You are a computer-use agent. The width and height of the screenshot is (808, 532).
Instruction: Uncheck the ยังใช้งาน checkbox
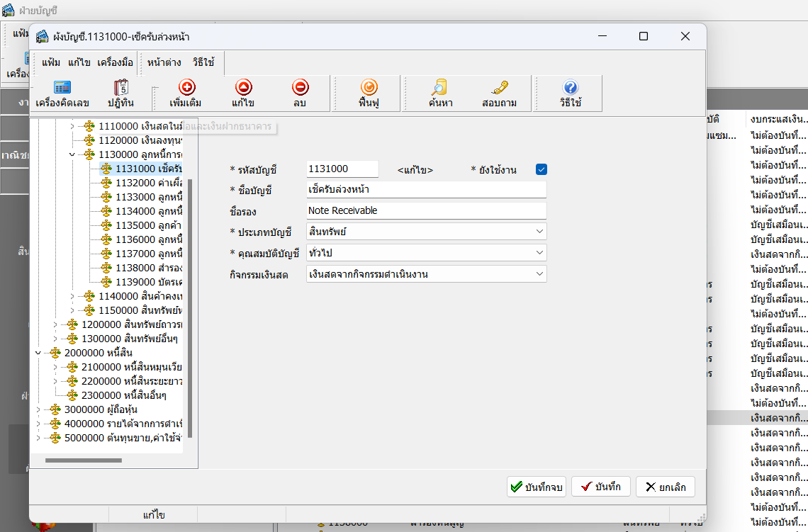(542, 169)
